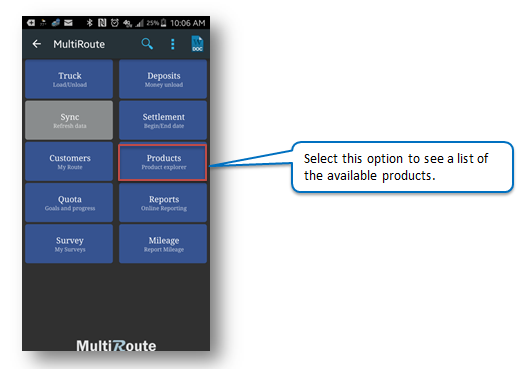Viewport: 519px width, 369px height.
Task: Tap the mail notification status icon
Action: (x=68, y=23)
